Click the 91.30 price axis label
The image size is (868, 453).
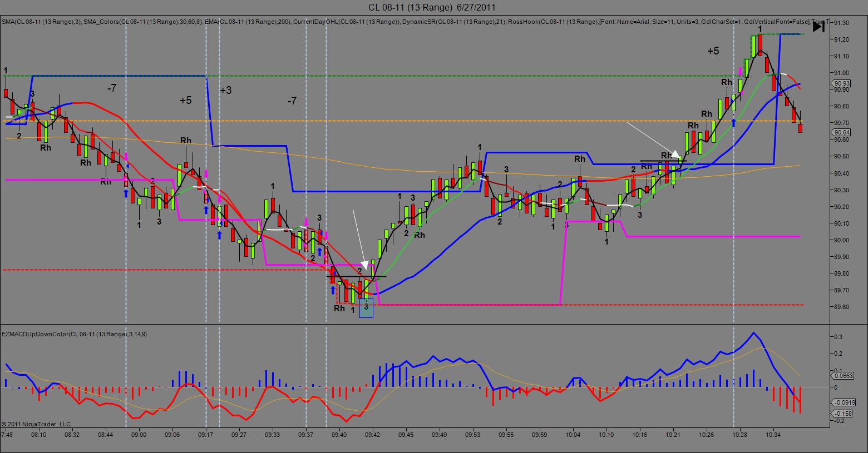[841, 23]
